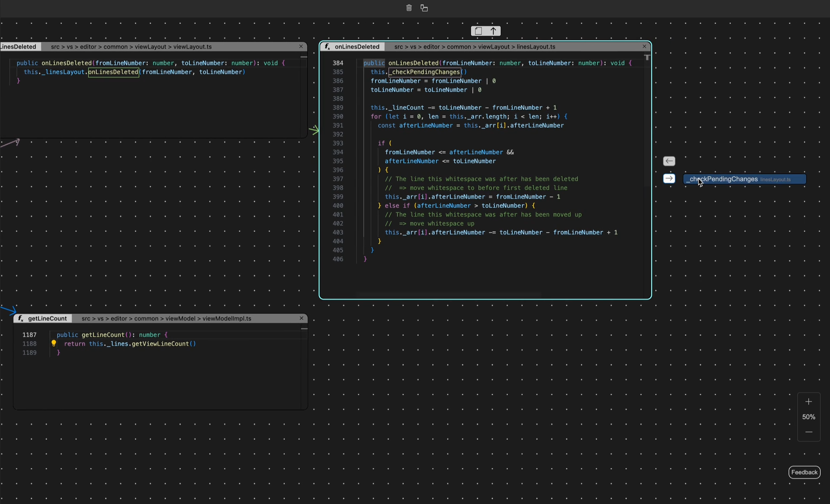Click the arrange windows icon beside trash

coord(424,8)
